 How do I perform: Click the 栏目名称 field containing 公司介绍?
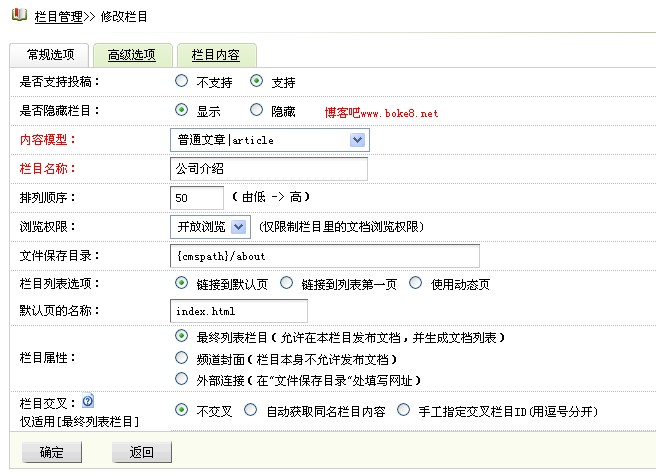(x=269, y=169)
